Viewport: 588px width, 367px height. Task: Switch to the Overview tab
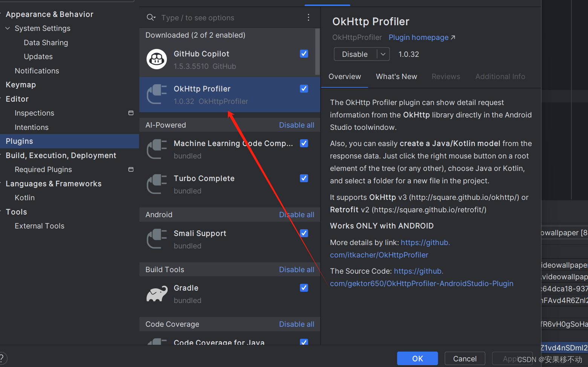345,76
